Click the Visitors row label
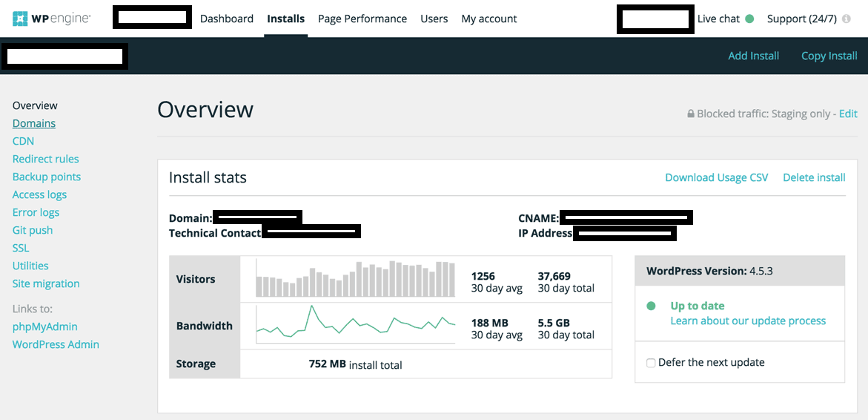 pos(196,279)
